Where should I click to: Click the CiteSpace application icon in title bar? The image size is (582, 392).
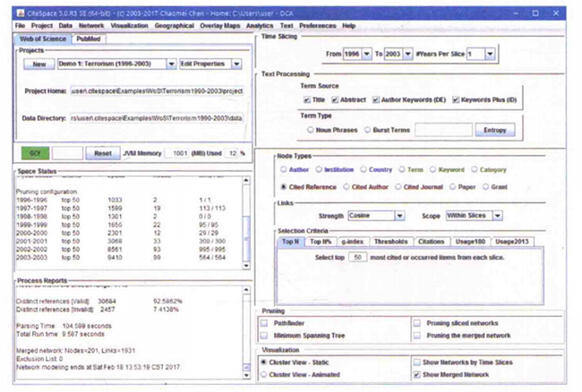[x=21, y=15]
